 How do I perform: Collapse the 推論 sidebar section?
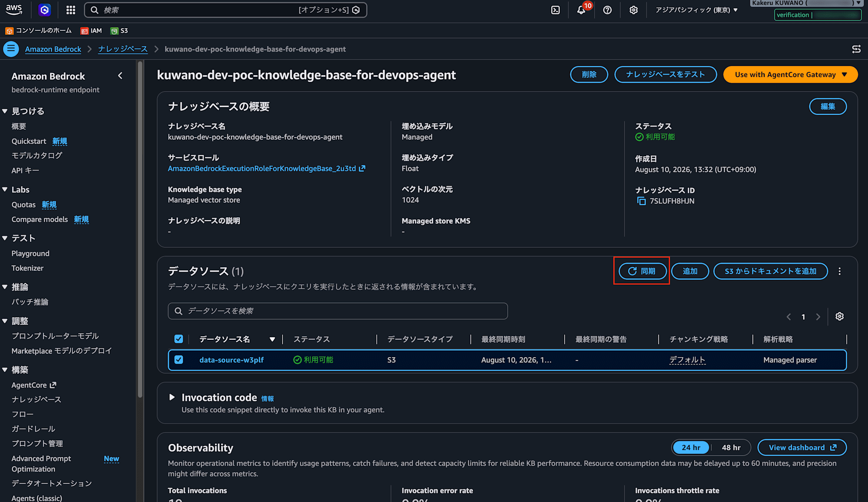(x=5, y=287)
